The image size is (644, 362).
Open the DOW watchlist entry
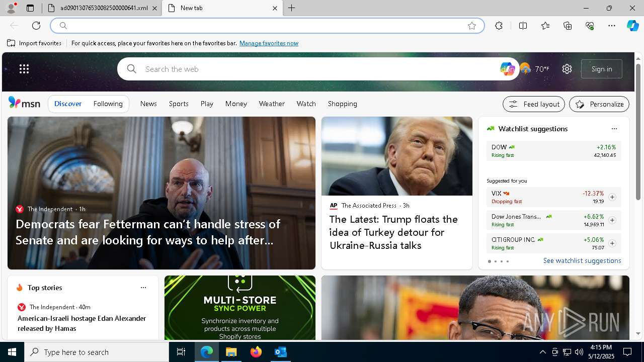pyautogui.click(x=553, y=151)
